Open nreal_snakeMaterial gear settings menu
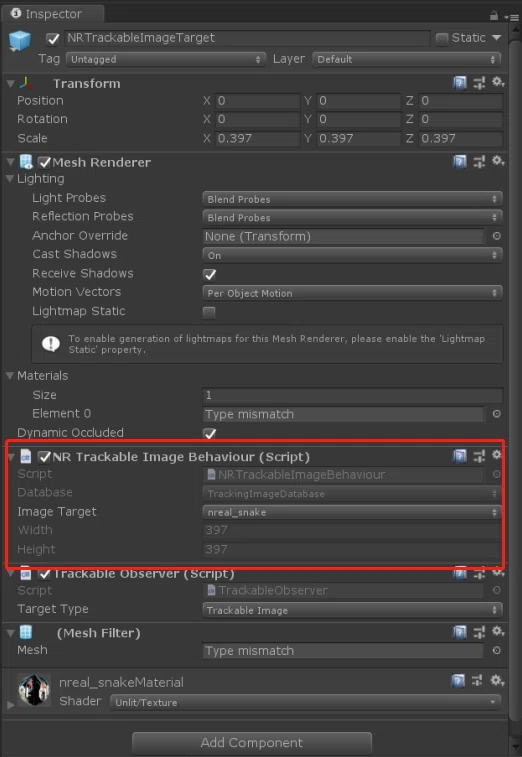The width and height of the screenshot is (522, 757). tap(498, 681)
